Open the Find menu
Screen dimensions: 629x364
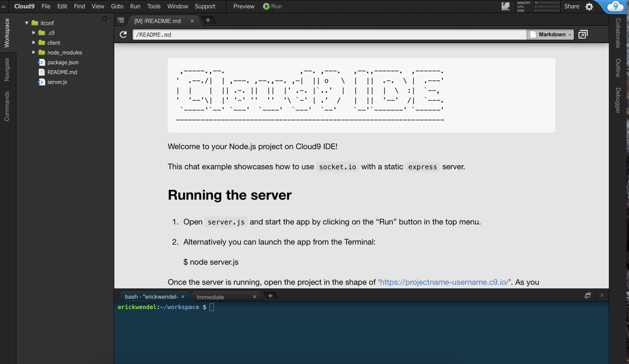click(x=79, y=6)
